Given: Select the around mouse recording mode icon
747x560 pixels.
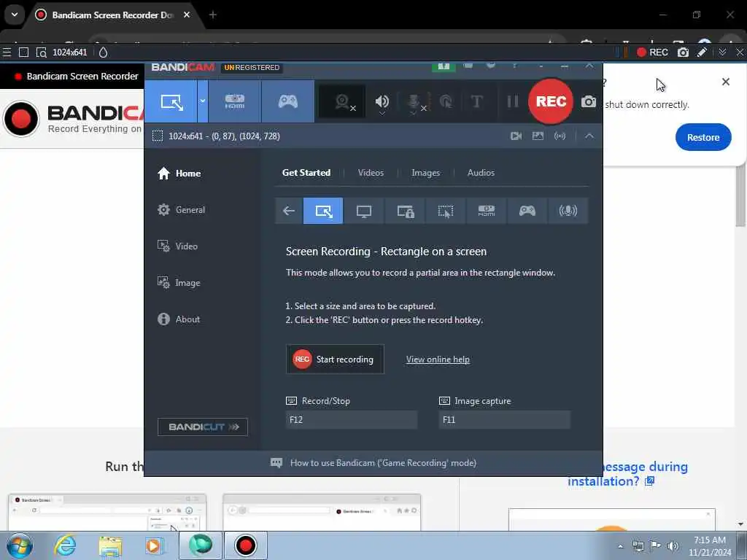Looking at the screenshot, I should coord(446,211).
